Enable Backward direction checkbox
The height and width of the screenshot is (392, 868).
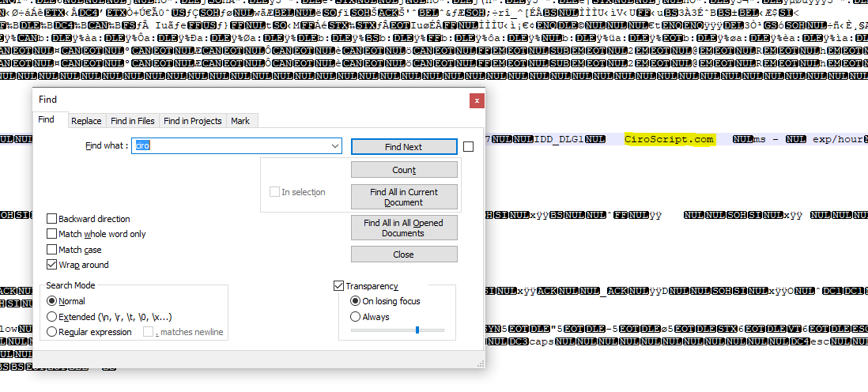[52, 219]
